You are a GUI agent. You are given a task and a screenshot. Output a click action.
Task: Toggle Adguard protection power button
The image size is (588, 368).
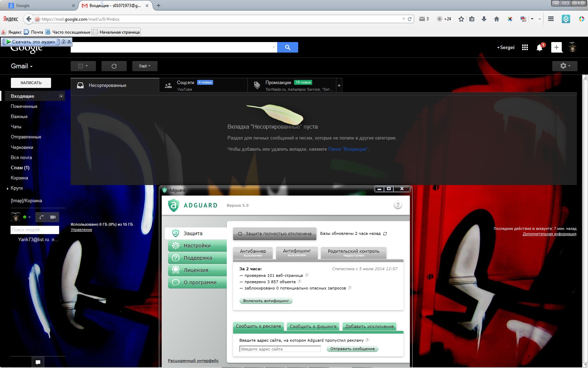[275, 233]
